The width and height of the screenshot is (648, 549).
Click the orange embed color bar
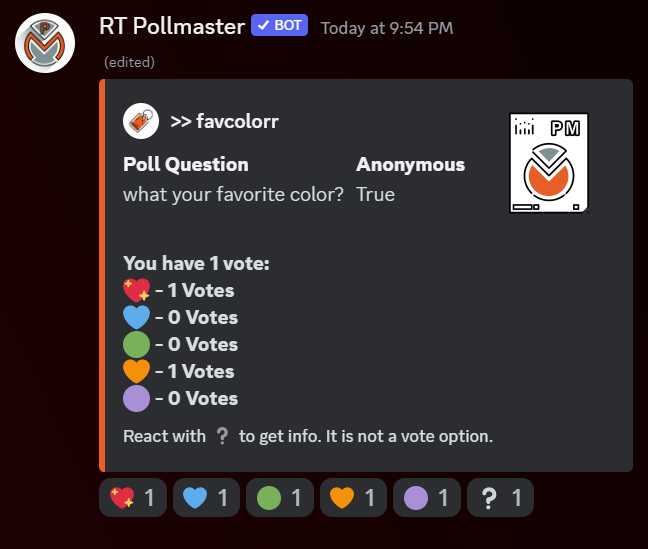click(x=102, y=275)
